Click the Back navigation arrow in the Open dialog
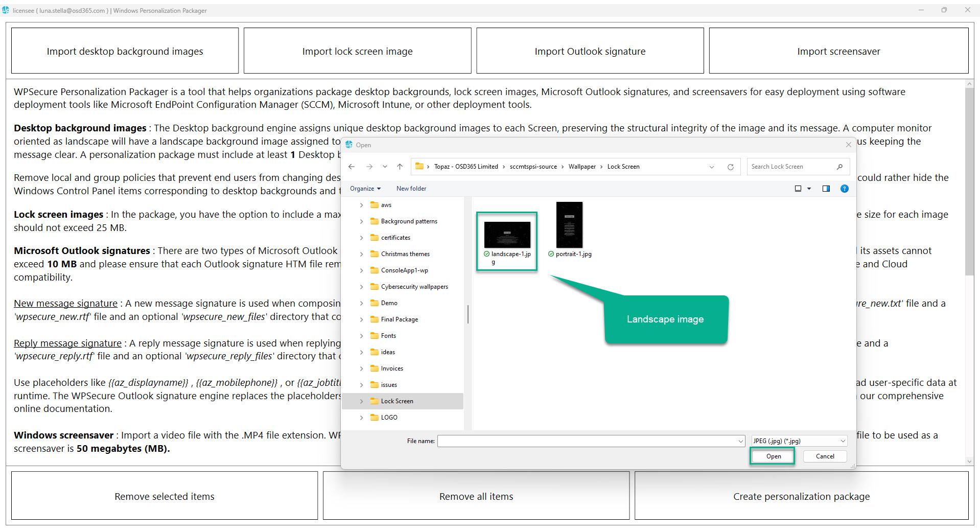The width and height of the screenshot is (980, 531). (x=352, y=166)
